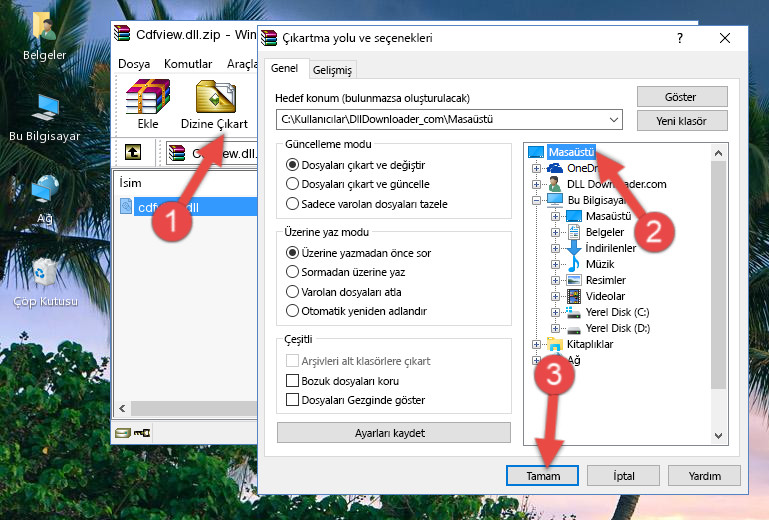
Task: Open Belgeler desktop icon
Action: click(44, 36)
